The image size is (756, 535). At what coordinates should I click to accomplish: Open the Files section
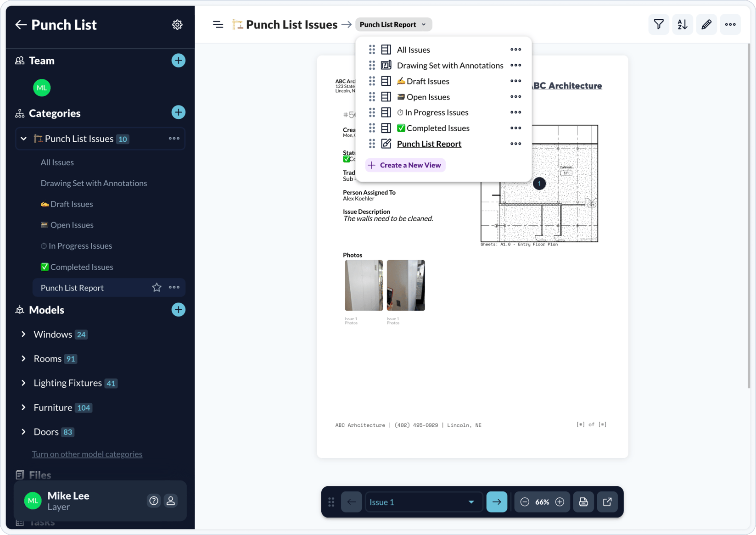[40, 475]
